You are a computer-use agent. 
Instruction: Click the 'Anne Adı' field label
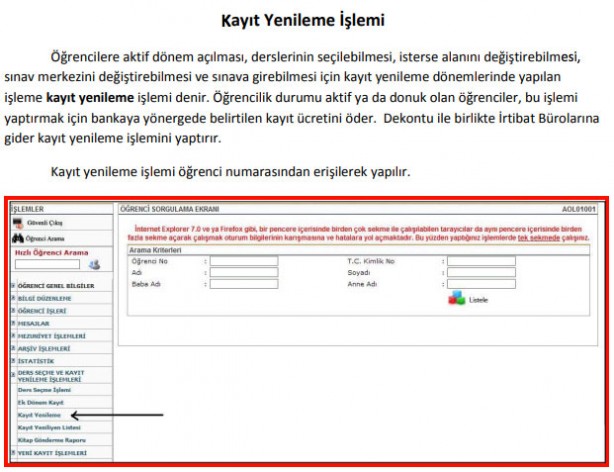[362, 284]
